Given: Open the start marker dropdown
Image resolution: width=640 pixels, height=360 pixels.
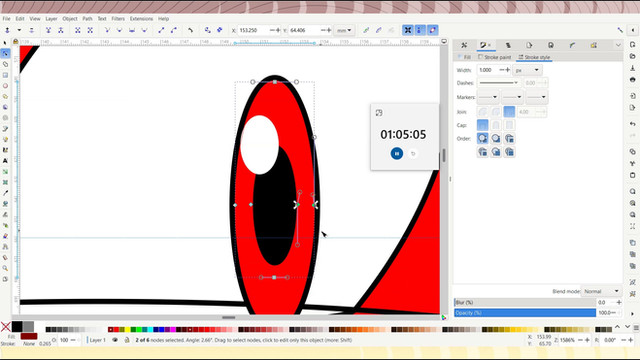Looking at the screenshot, I should 488,97.
